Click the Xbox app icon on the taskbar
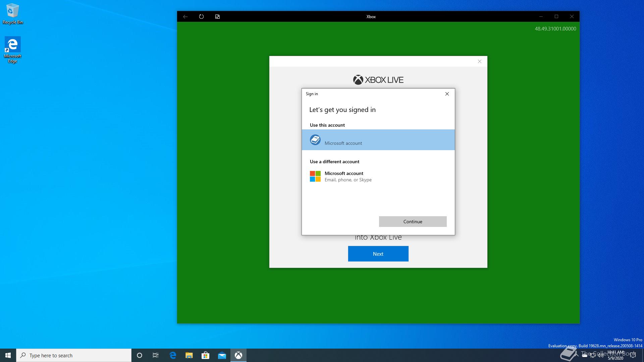 click(x=238, y=355)
